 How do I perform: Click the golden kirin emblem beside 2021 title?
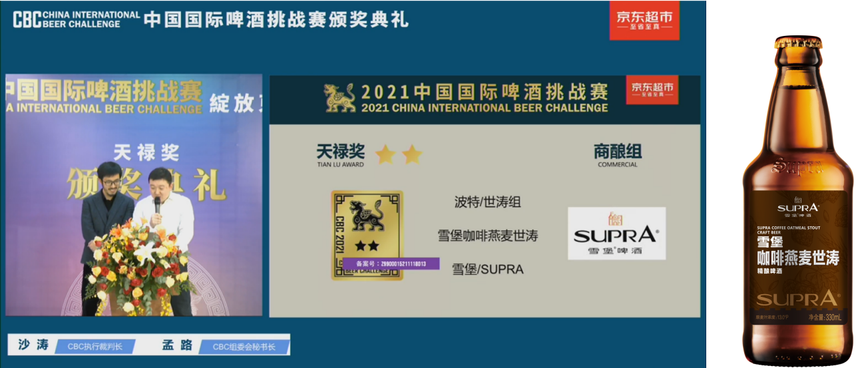(x=339, y=98)
